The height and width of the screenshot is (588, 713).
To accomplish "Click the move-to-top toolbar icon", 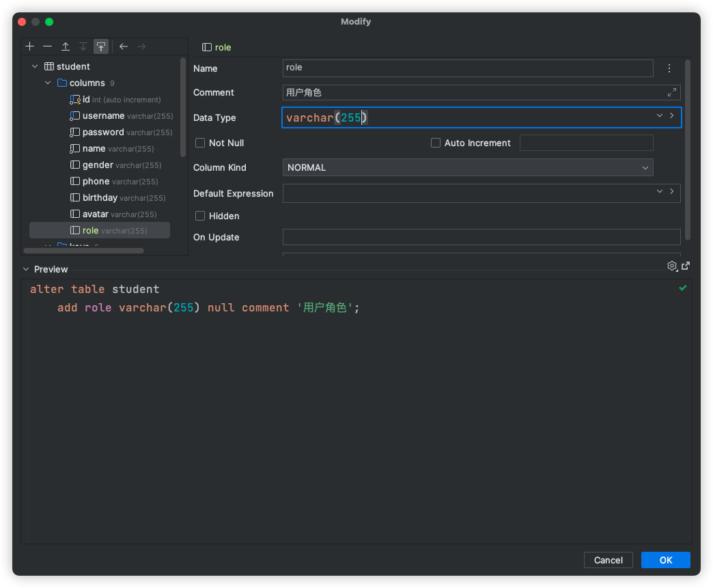I will (101, 46).
